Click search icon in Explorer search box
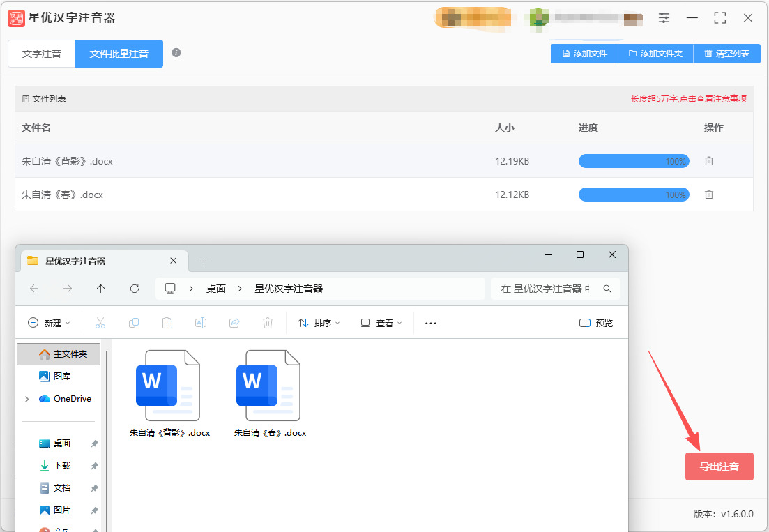Screen dimensions: 769x532 pos(607,289)
